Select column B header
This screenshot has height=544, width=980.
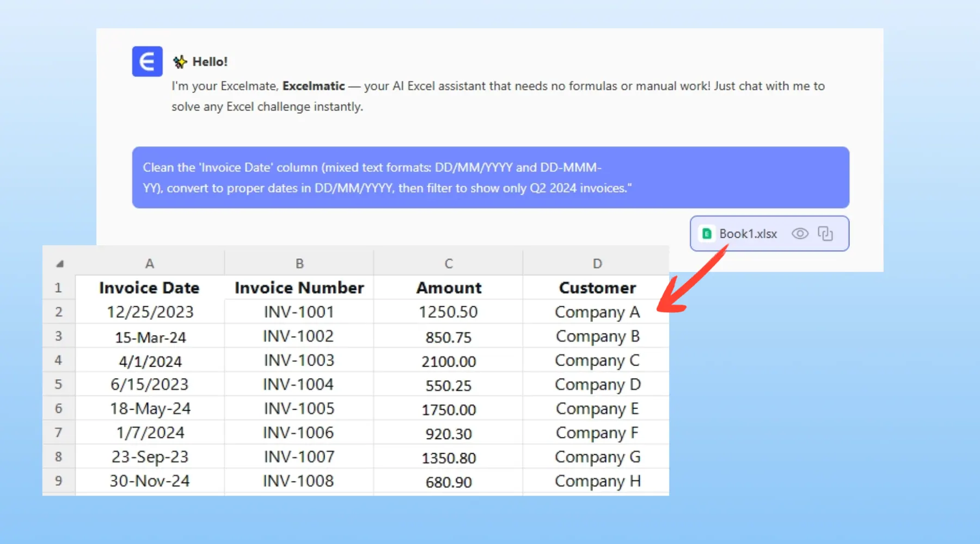coord(299,264)
